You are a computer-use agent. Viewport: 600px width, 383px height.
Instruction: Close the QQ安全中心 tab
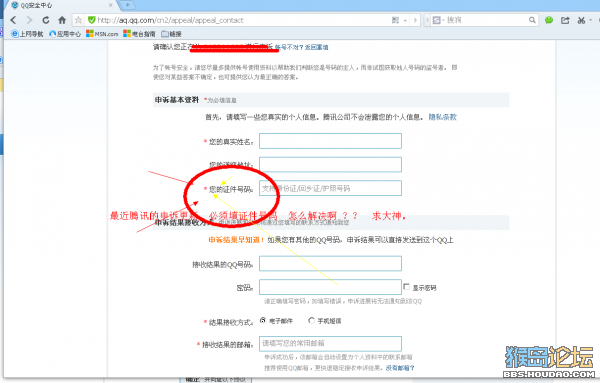[111, 5]
